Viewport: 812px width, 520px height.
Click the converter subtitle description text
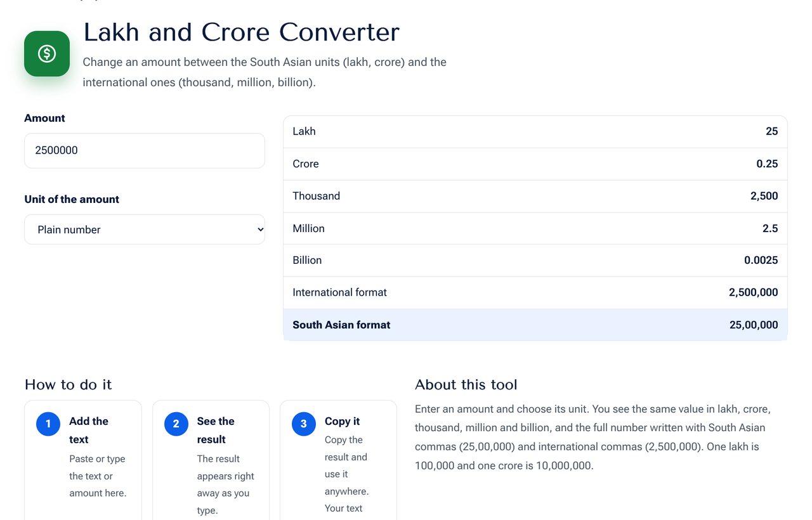coord(265,72)
